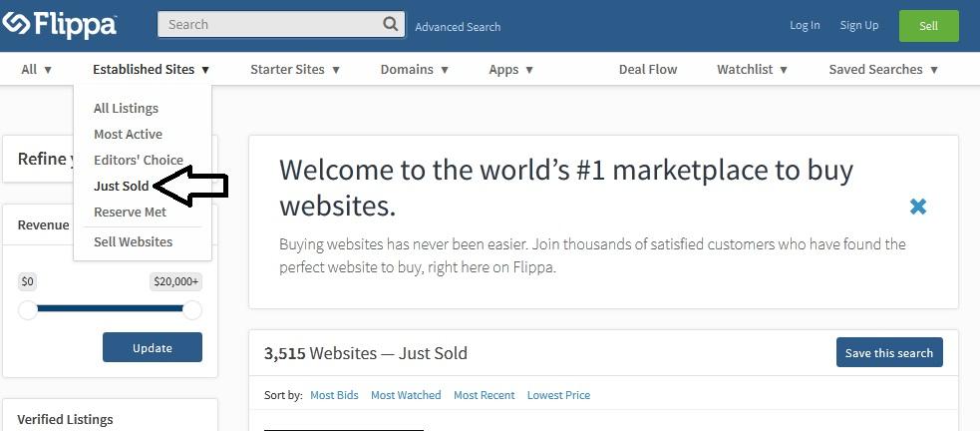Choose Most Active menu entry

point(128,135)
